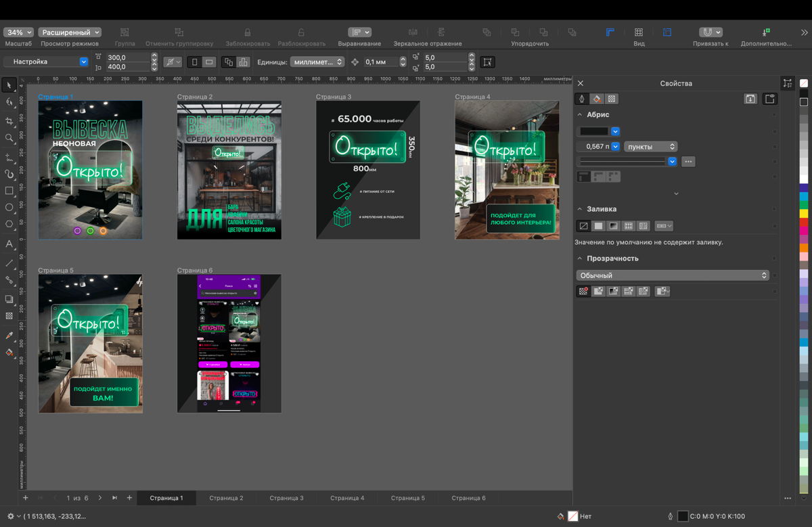Viewport: 812px width, 527px height.
Task: Expand more outline options chevron
Action: (676, 193)
